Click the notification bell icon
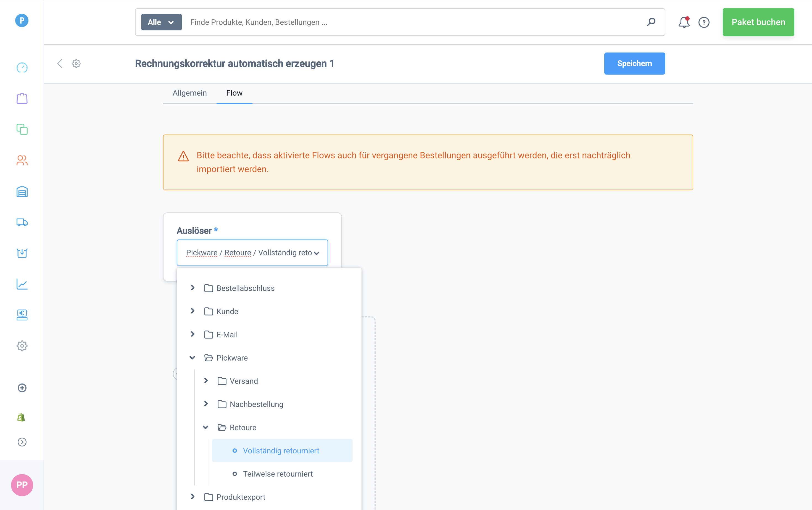 684,22
